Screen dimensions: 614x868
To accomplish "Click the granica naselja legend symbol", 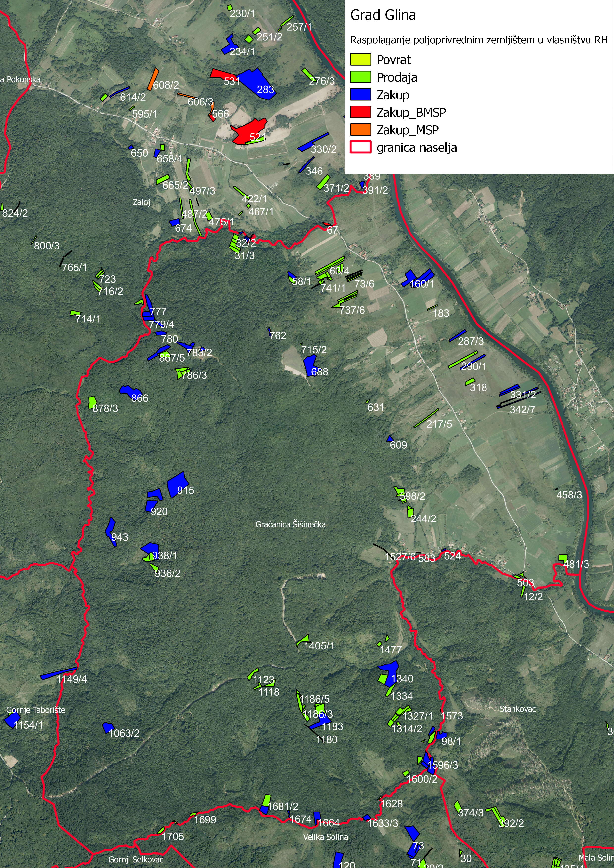I will tap(360, 147).
